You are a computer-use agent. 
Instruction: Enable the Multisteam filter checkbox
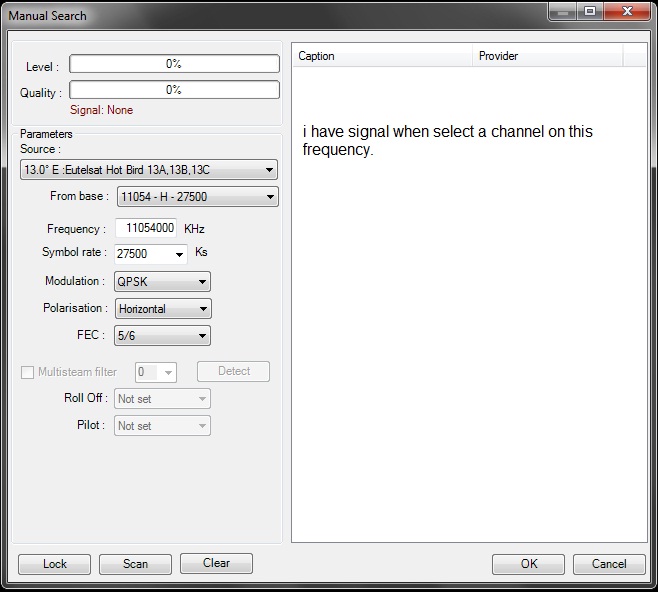tap(28, 372)
